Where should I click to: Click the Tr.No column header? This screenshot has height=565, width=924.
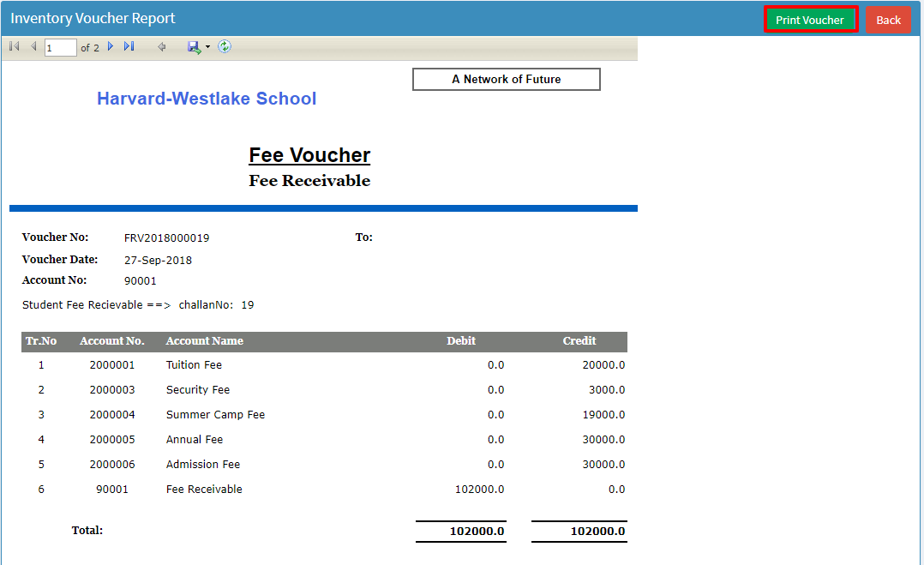(x=40, y=341)
